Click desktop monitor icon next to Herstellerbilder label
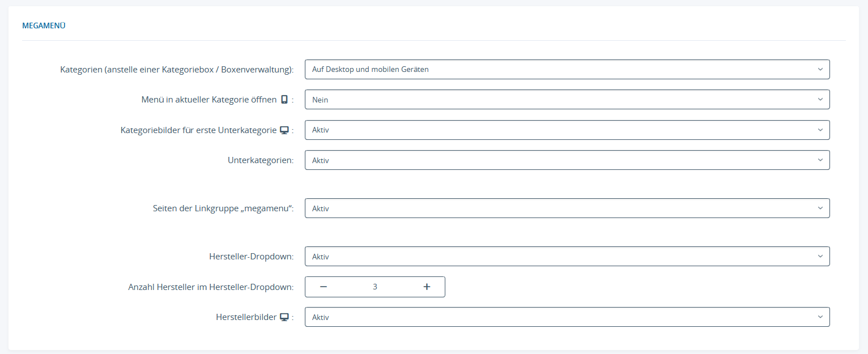The width and height of the screenshot is (868, 354). [x=284, y=317]
